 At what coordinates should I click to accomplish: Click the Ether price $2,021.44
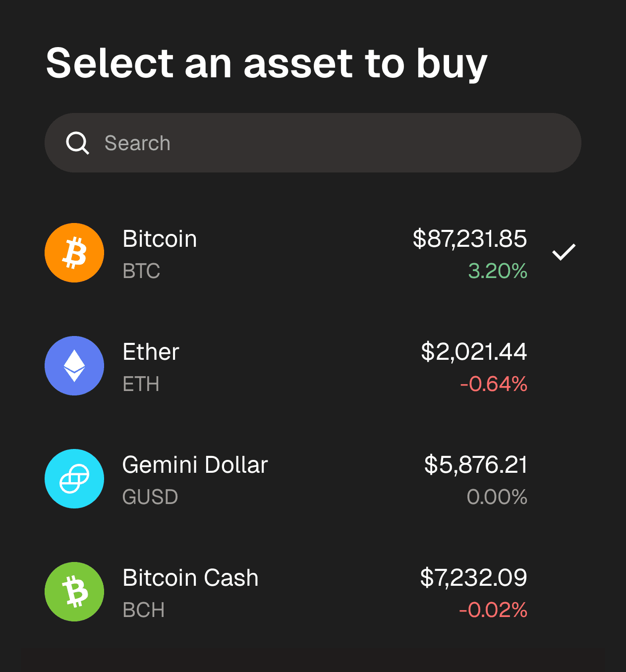474,352
